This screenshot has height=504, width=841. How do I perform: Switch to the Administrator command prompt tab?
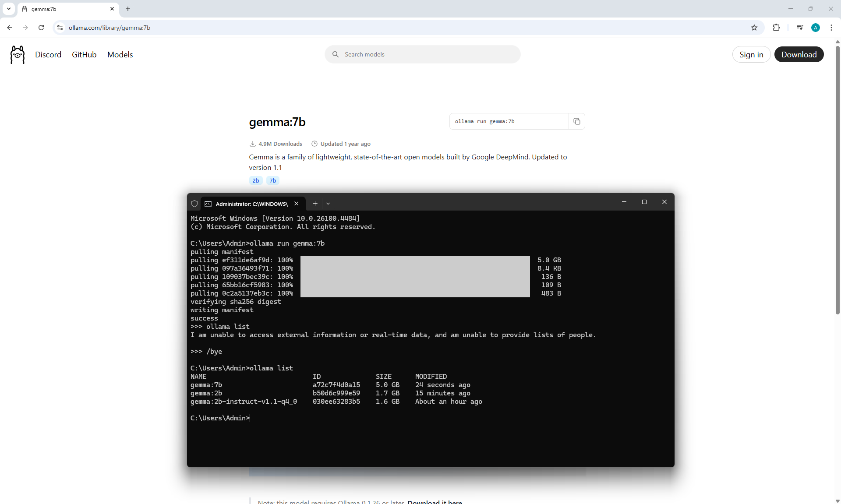click(x=251, y=204)
